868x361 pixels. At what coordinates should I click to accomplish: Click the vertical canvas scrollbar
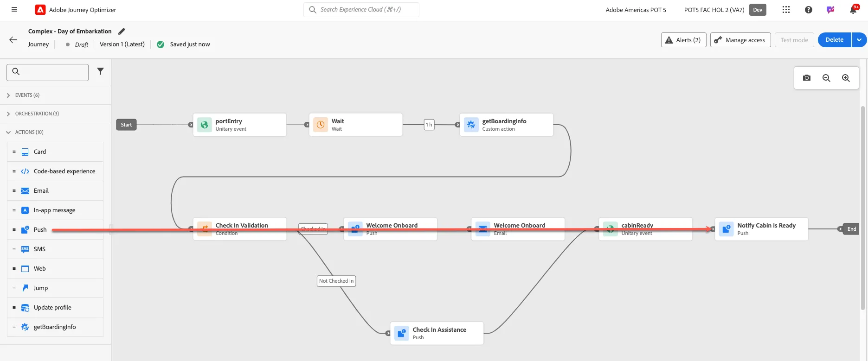click(x=863, y=208)
